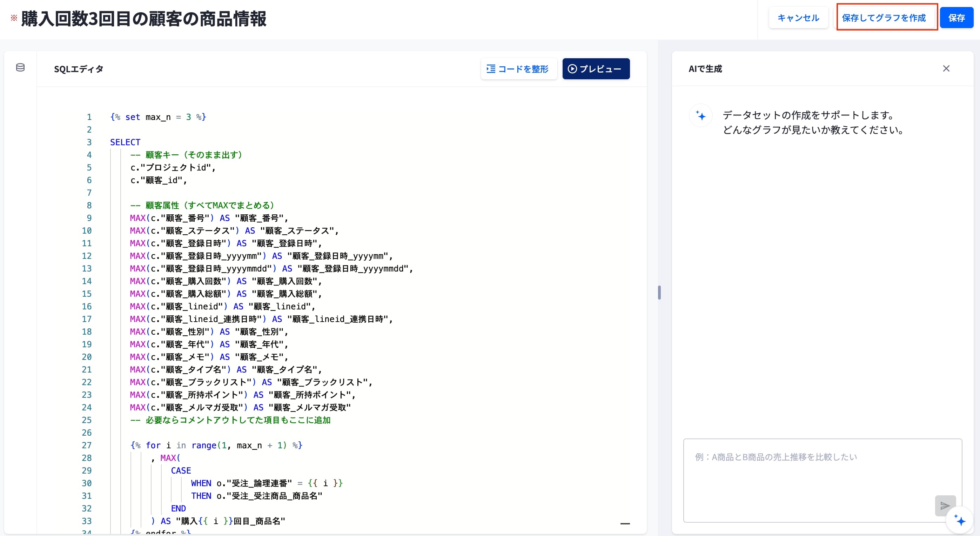980x536 pixels.
Task: Click 保存してグラフを作成 button
Action: pyautogui.click(x=884, y=18)
